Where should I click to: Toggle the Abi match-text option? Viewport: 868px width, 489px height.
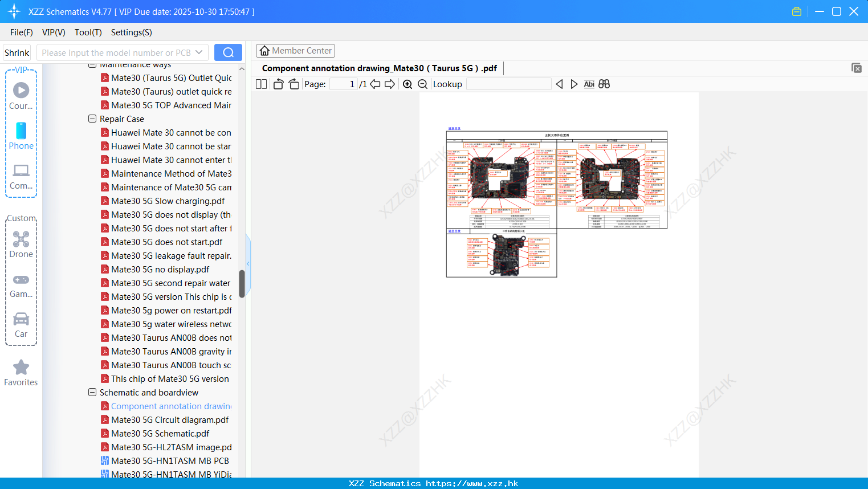click(x=589, y=84)
